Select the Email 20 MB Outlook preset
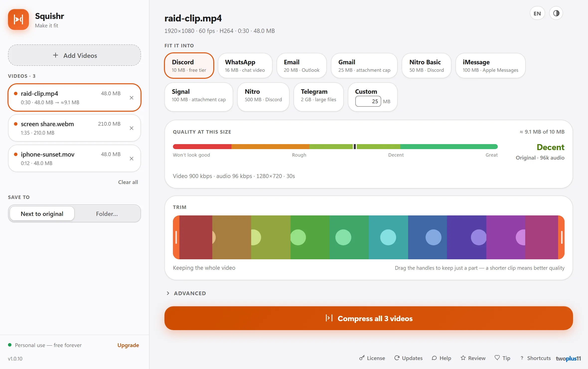This screenshot has height=369, width=588. click(301, 66)
